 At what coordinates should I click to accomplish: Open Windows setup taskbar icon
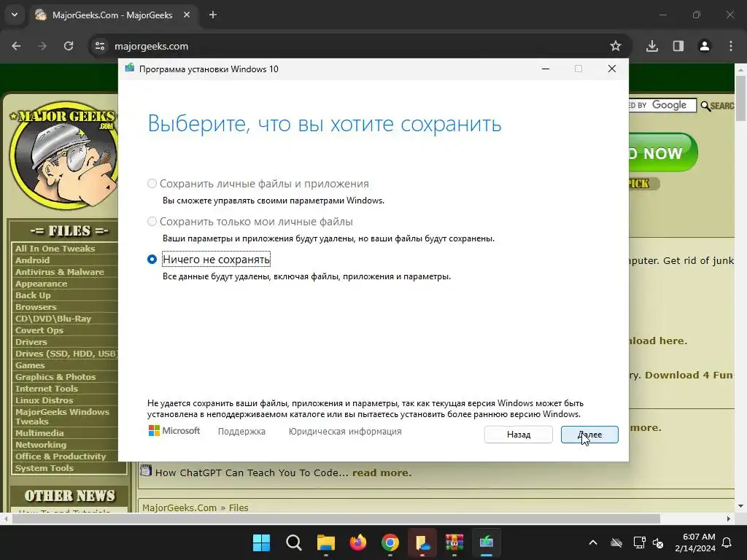(487, 542)
